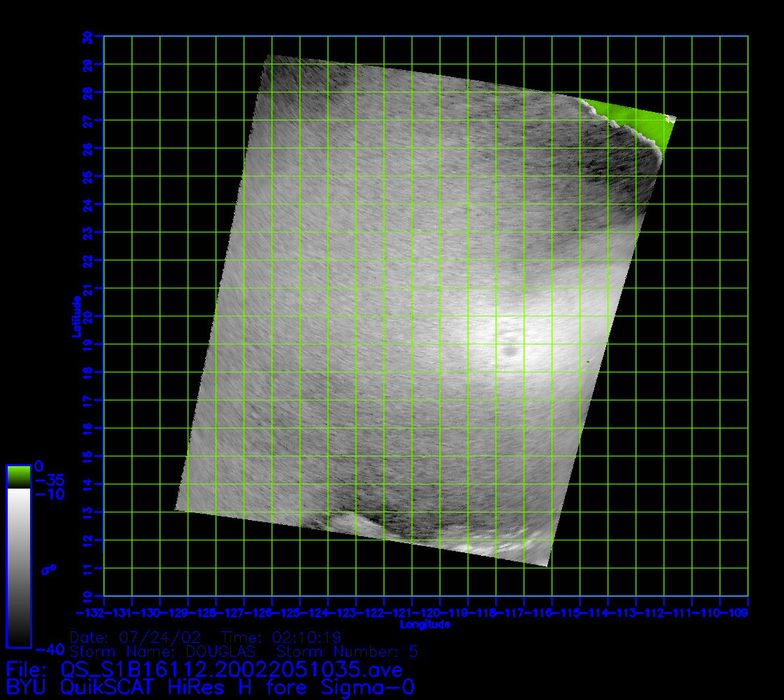Click the 10 latitude tick label
The height and width of the screenshot is (700, 784).
pos(87,596)
